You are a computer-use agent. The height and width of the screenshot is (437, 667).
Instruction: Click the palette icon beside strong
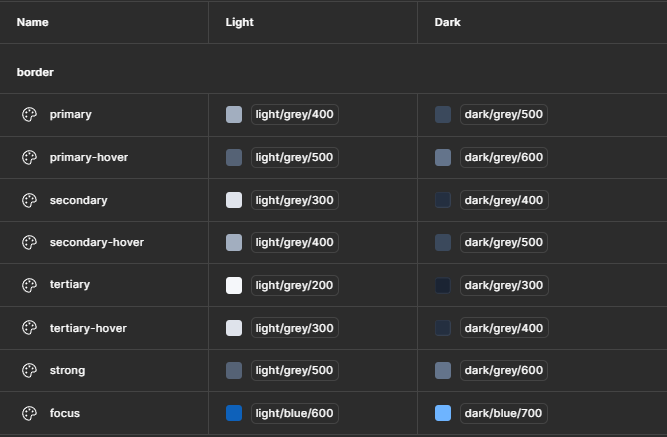coord(29,370)
